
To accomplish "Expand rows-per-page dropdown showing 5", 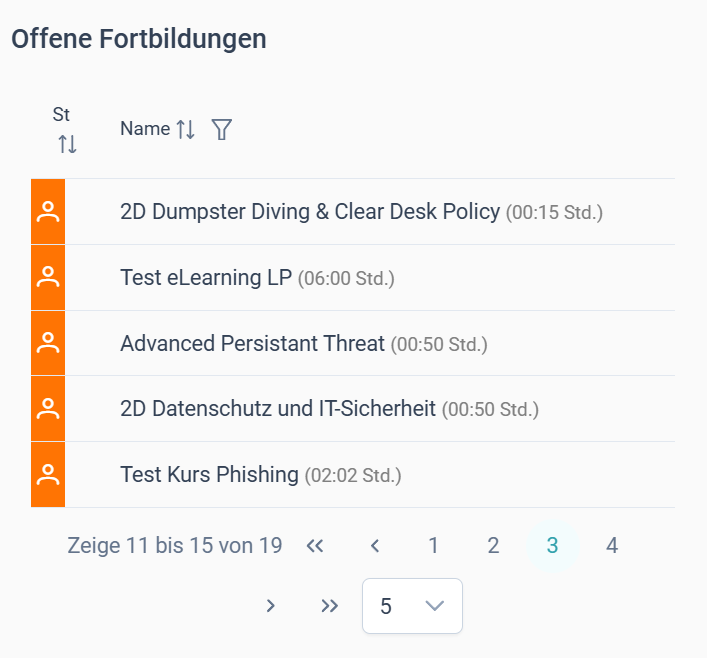I will (412, 606).
